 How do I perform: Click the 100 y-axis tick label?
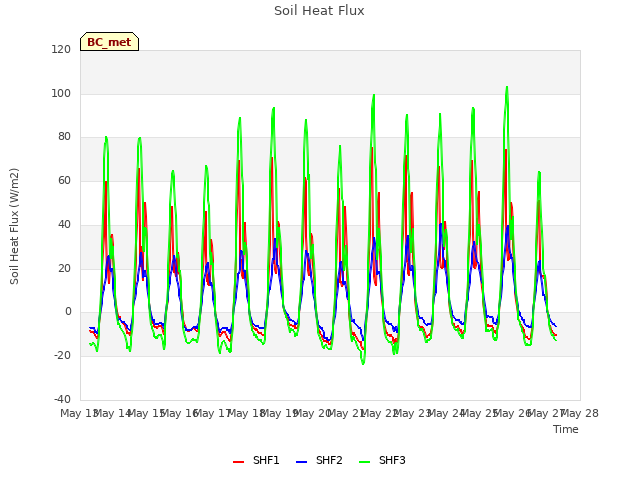61,93
